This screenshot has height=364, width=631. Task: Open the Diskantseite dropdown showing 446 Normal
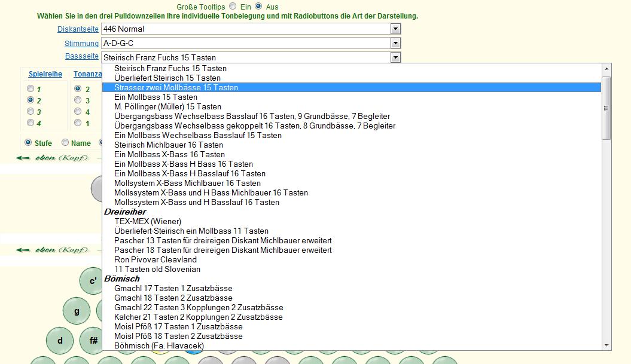pos(395,29)
